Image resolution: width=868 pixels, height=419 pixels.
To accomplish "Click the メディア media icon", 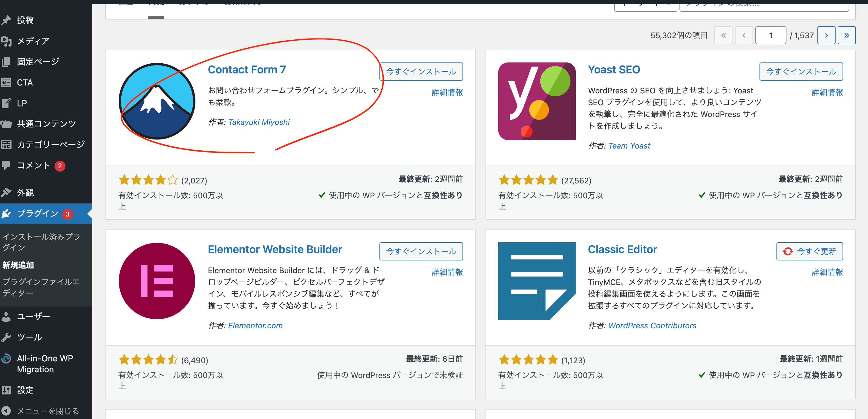I will (6, 41).
